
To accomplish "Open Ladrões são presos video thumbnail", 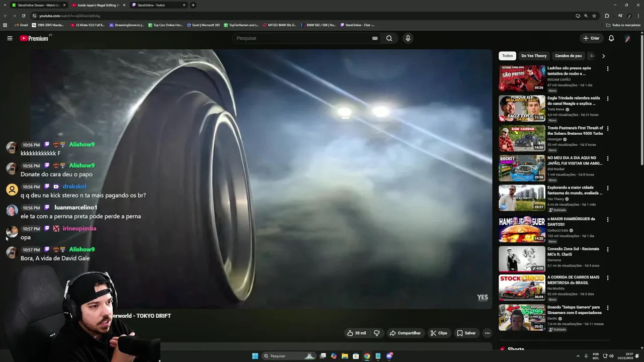I will [522, 78].
